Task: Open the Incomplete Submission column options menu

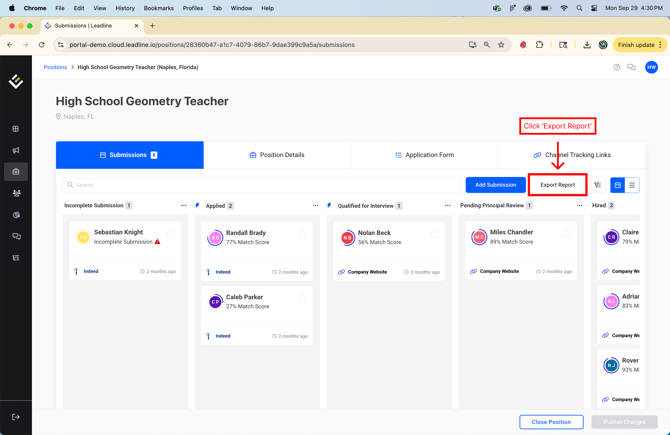Action: (x=183, y=206)
